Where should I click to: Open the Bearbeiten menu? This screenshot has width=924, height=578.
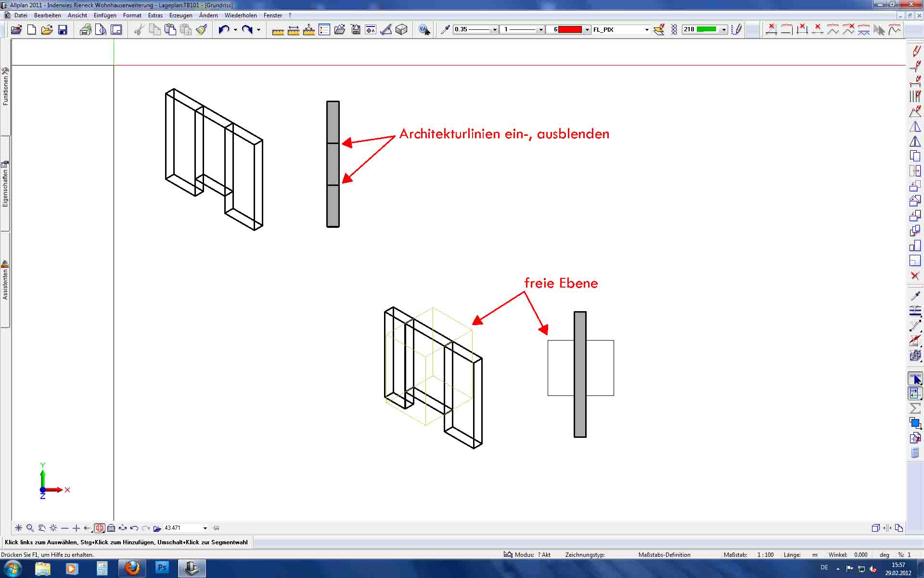click(48, 15)
